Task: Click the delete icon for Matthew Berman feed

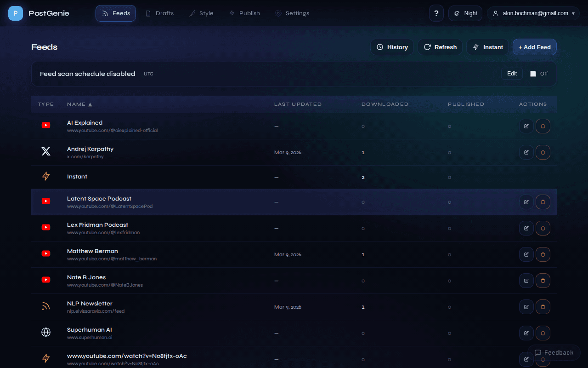Action: tap(543, 254)
